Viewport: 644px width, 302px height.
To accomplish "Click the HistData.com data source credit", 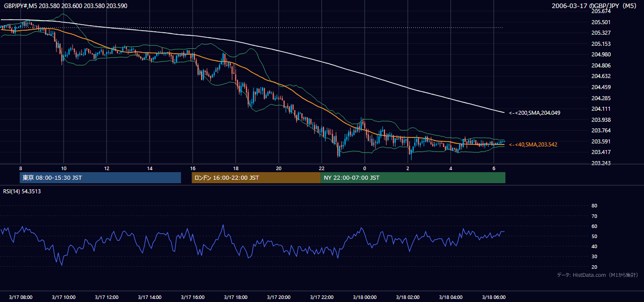I will 597,275.
